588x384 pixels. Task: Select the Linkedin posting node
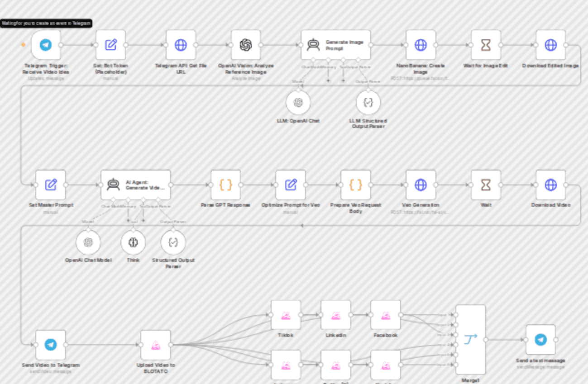335,315
